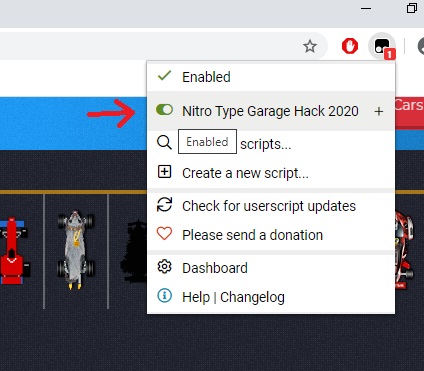This screenshot has height=371, width=424.
Task: Open the Tampermonkey extension icon
Action: pos(382,47)
